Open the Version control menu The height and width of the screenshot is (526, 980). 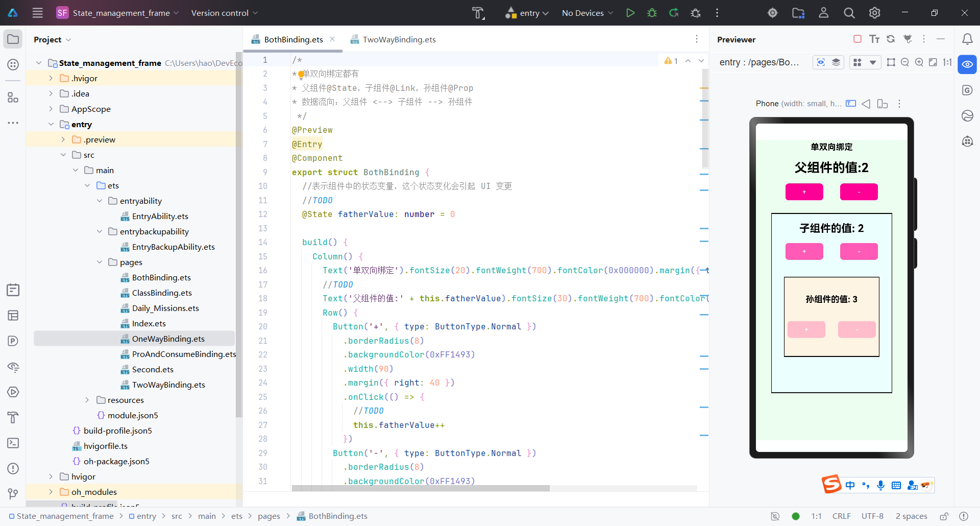point(224,13)
